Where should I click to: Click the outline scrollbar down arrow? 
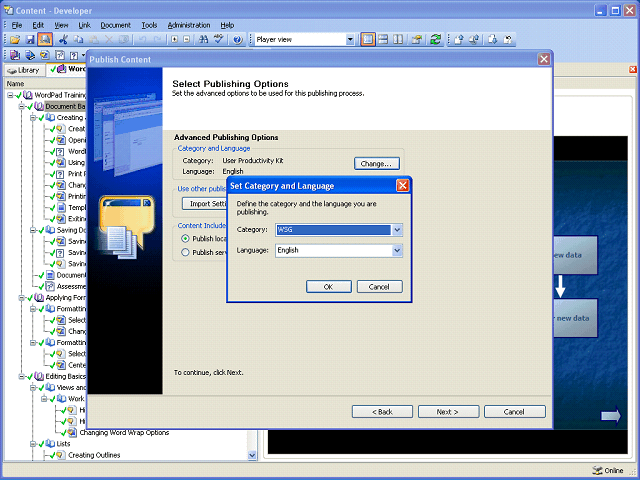click(252, 455)
